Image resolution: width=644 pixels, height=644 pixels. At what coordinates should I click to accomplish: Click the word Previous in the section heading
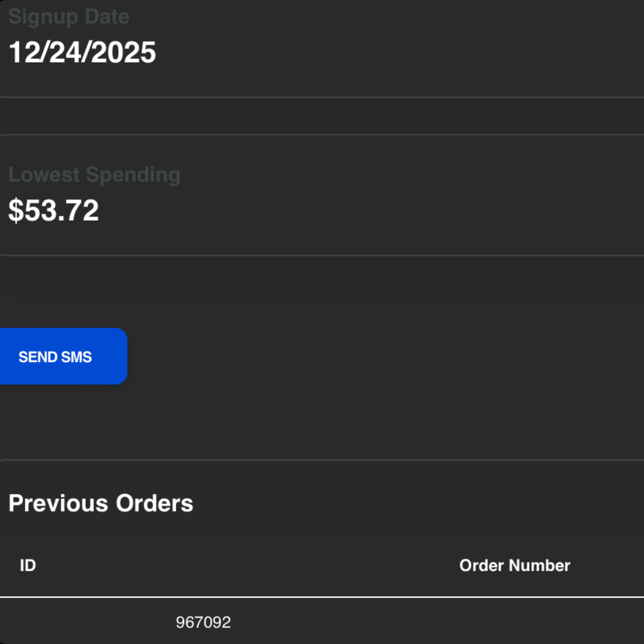tap(58, 503)
